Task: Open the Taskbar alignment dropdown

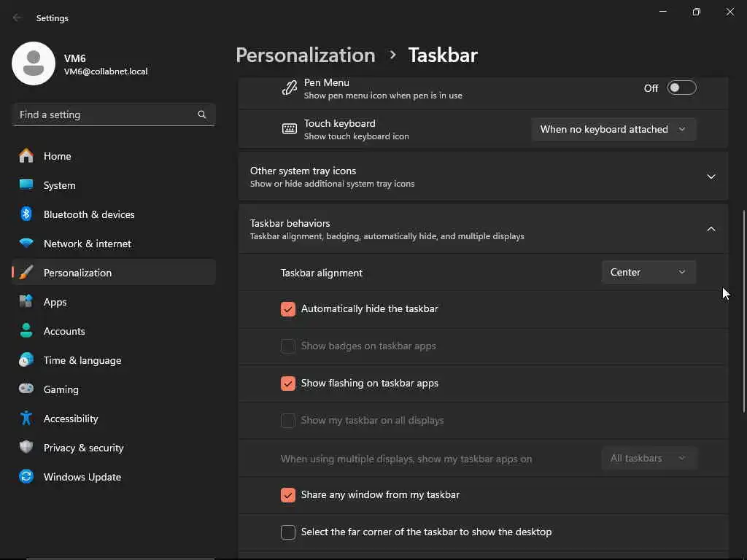Action: click(648, 272)
